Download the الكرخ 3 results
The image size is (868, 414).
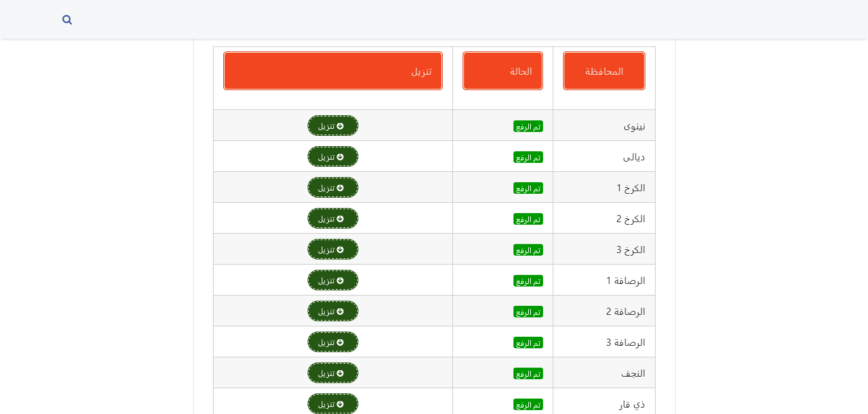click(333, 249)
